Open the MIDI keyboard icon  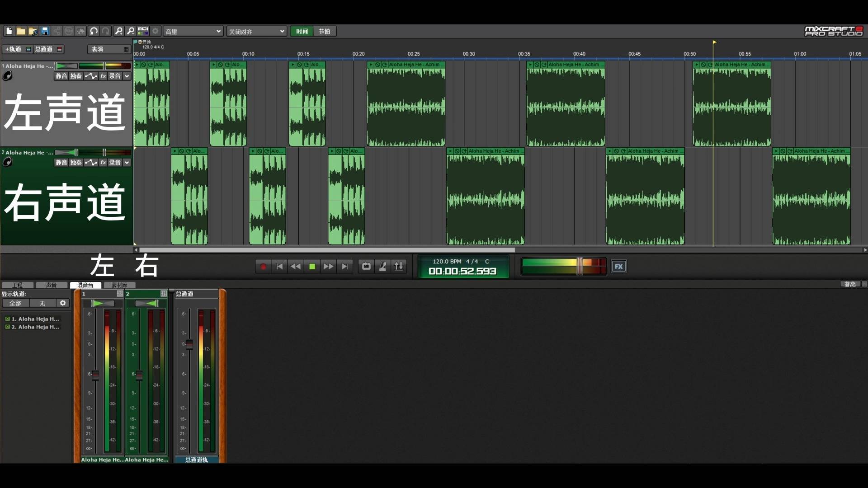143,31
